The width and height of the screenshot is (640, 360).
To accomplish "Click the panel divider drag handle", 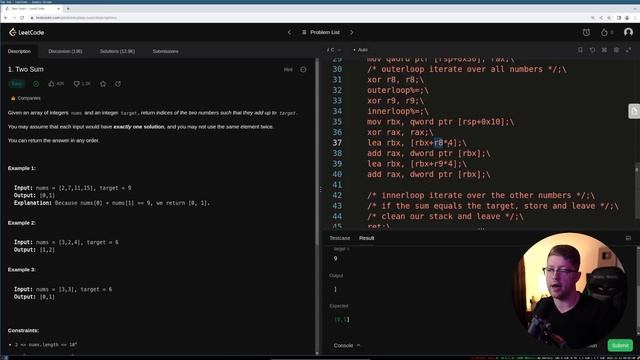I will [x=320, y=189].
